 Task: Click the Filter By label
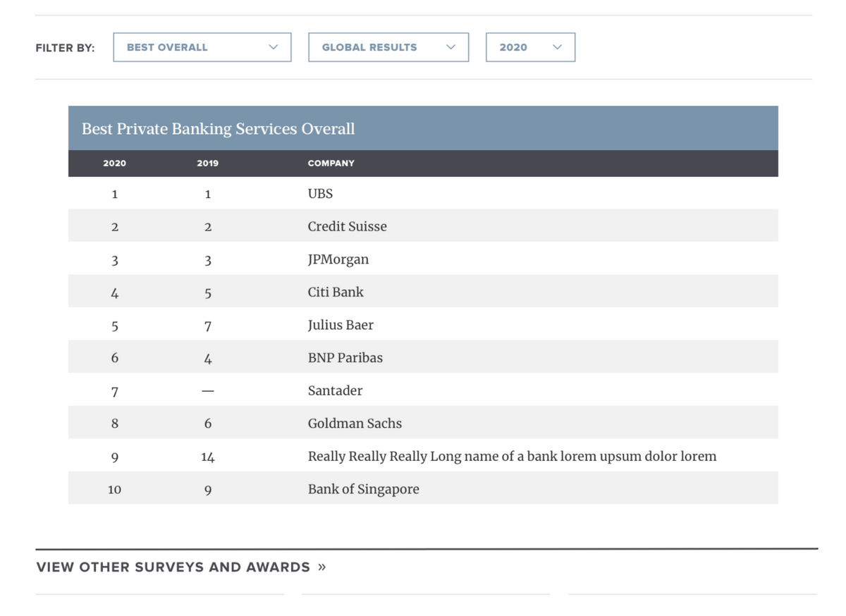(65, 48)
